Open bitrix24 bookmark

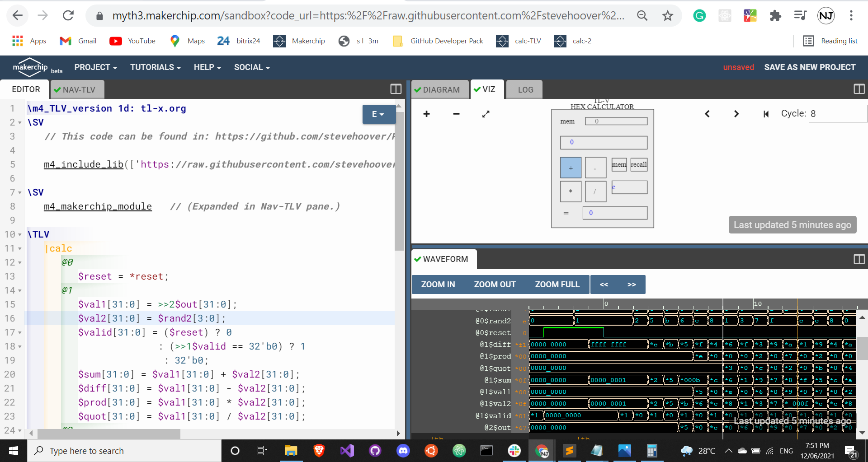pos(239,41)
